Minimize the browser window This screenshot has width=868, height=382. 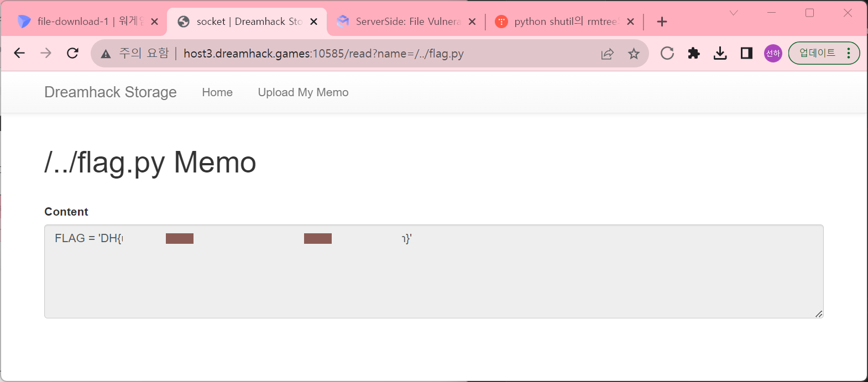772,13
